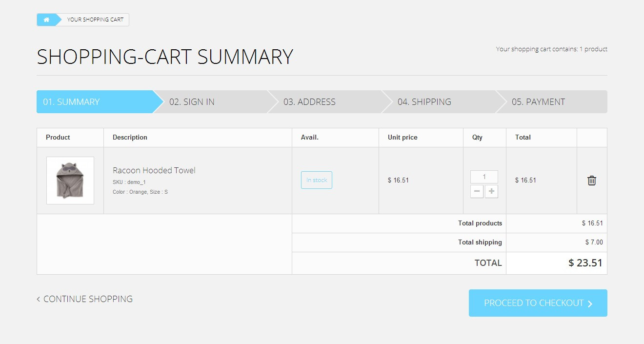644x344 pixels.
Task: Click the Unit price column header
Action: click(402, 138)
